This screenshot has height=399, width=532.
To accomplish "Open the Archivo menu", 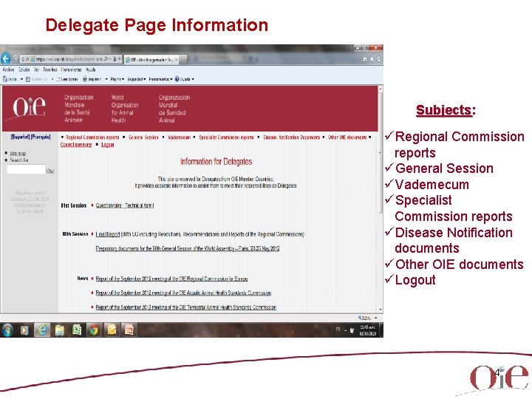I will (8, 69).
